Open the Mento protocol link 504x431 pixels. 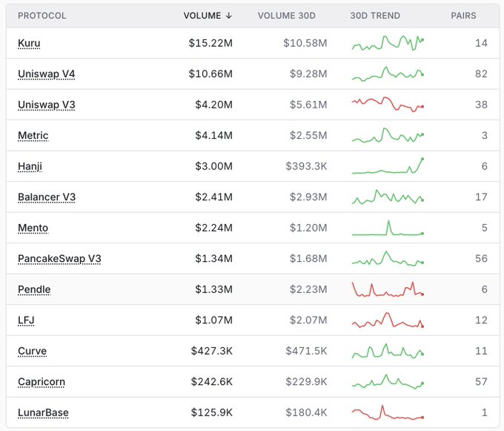[x=33, y=228]
